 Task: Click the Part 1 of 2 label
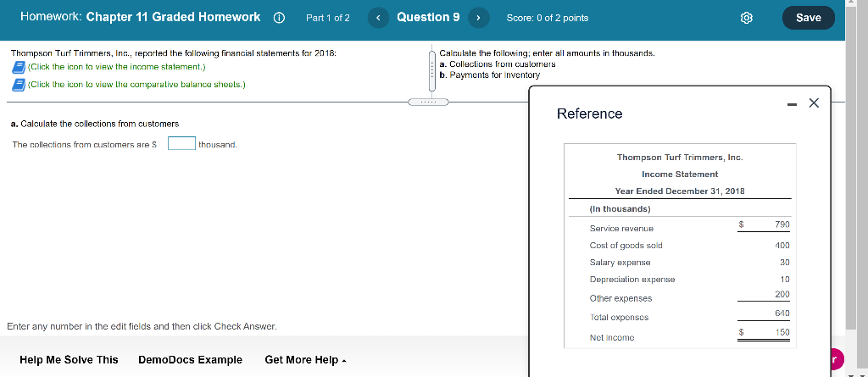328,18
